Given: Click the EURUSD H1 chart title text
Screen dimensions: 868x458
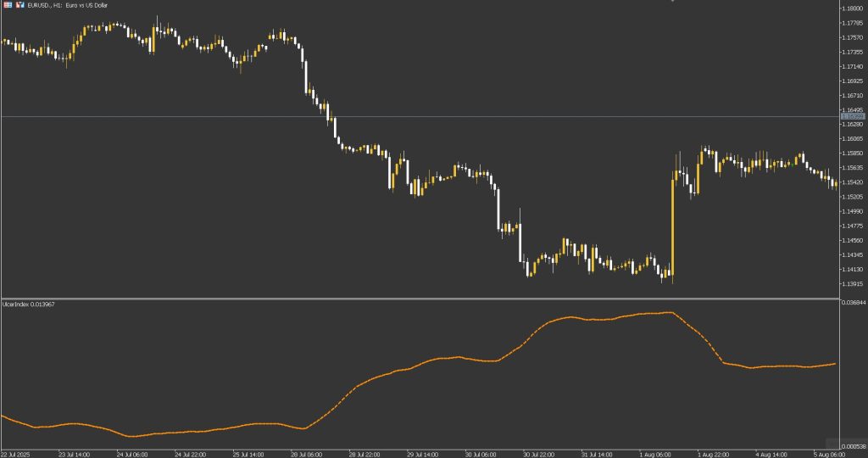Looking at the screenshot, I should pos(68,5).
